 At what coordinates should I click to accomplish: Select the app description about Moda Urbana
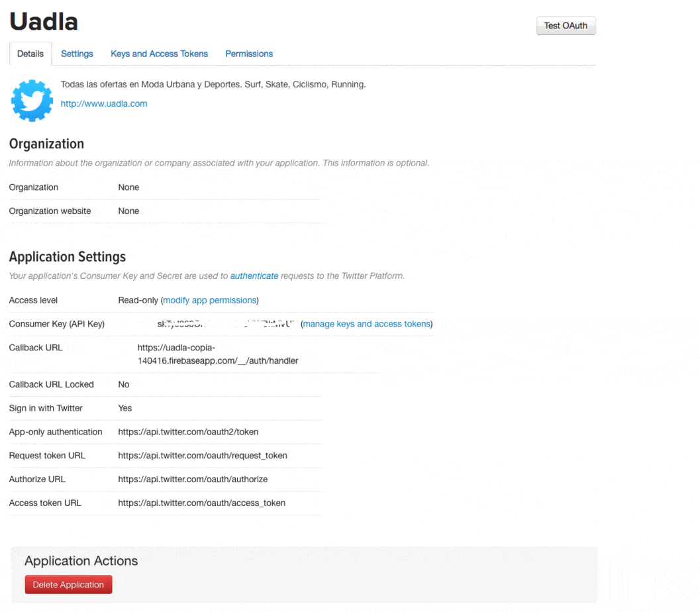[x=213, y=84]
